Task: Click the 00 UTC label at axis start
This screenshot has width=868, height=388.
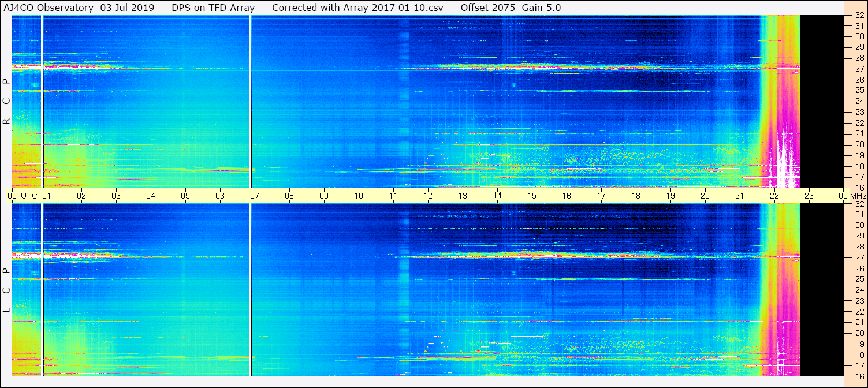Action: (25, 196)
